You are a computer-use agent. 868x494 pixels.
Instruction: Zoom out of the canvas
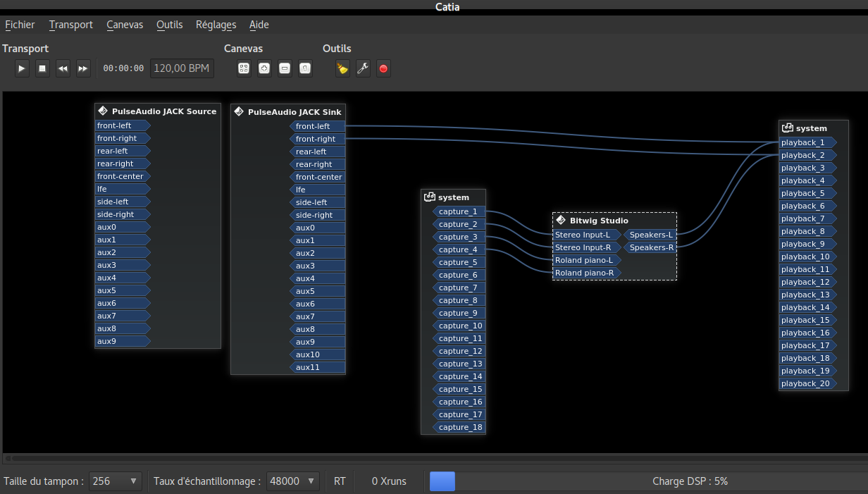point(285,68)
